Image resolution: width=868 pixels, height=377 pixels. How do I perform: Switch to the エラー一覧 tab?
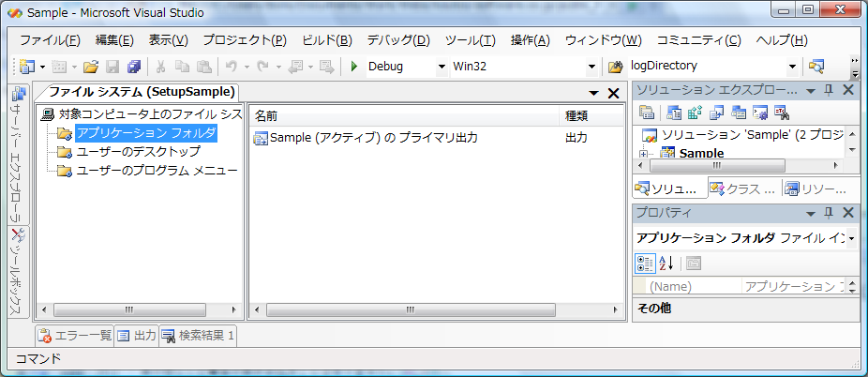click(75, 336)
